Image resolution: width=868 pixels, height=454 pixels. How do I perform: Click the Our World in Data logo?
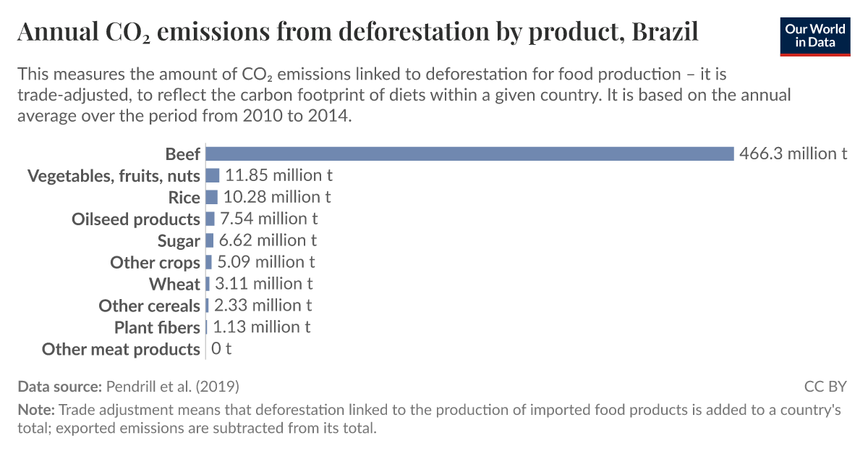pyautogui.click(x=815, y=35)
